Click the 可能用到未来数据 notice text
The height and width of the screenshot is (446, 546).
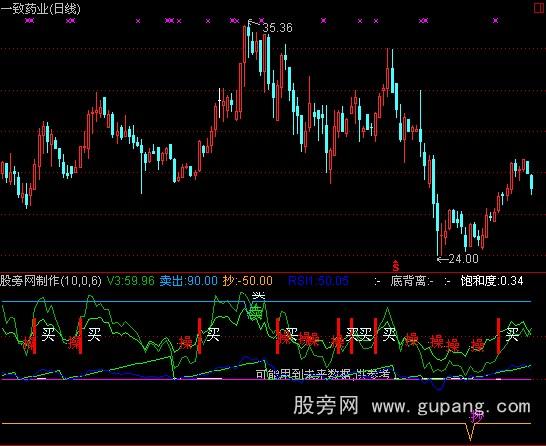click(323, 374)
